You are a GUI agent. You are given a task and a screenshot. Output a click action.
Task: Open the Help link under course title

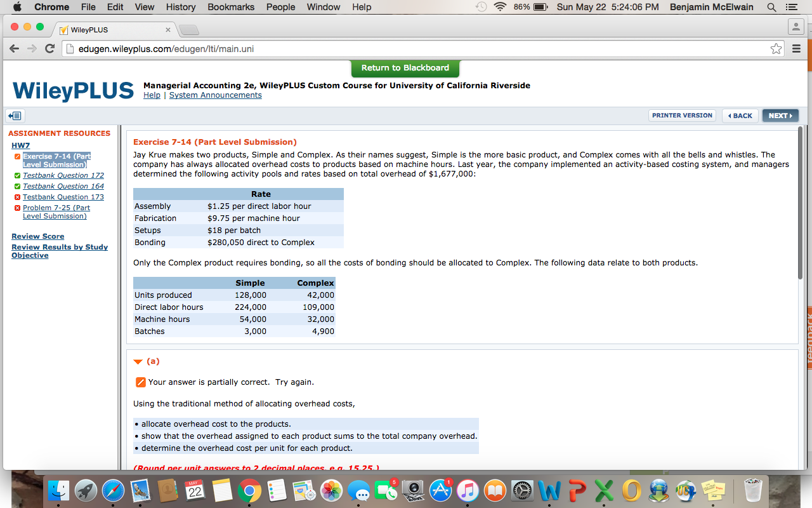tap(152, 95)
